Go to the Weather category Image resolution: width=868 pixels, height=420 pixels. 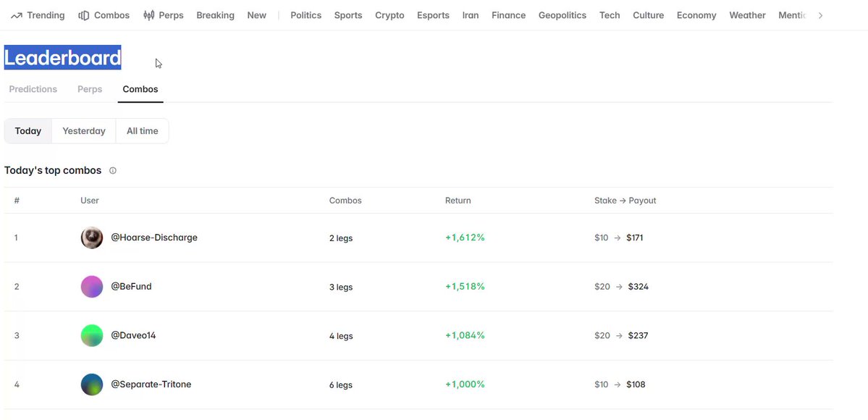tap(747, 15)
